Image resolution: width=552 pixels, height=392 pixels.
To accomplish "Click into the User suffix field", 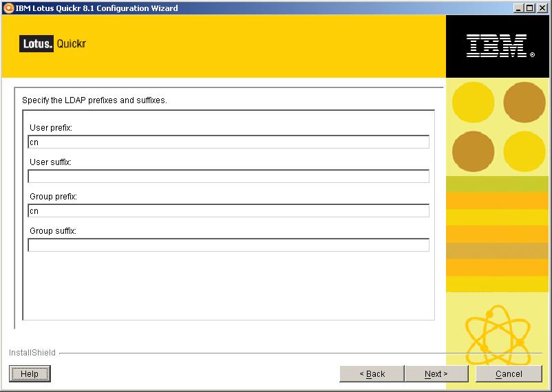I will (x=229, y=176).
